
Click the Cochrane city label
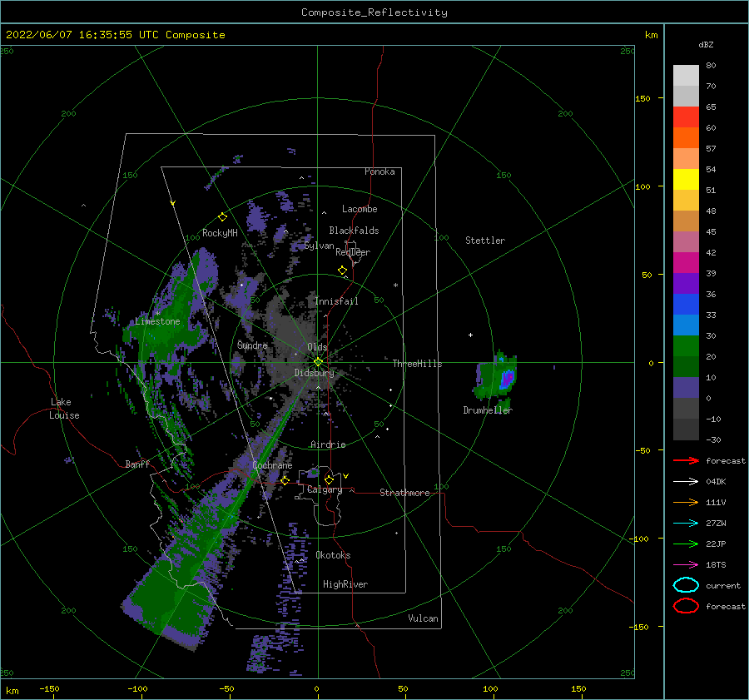272,465
